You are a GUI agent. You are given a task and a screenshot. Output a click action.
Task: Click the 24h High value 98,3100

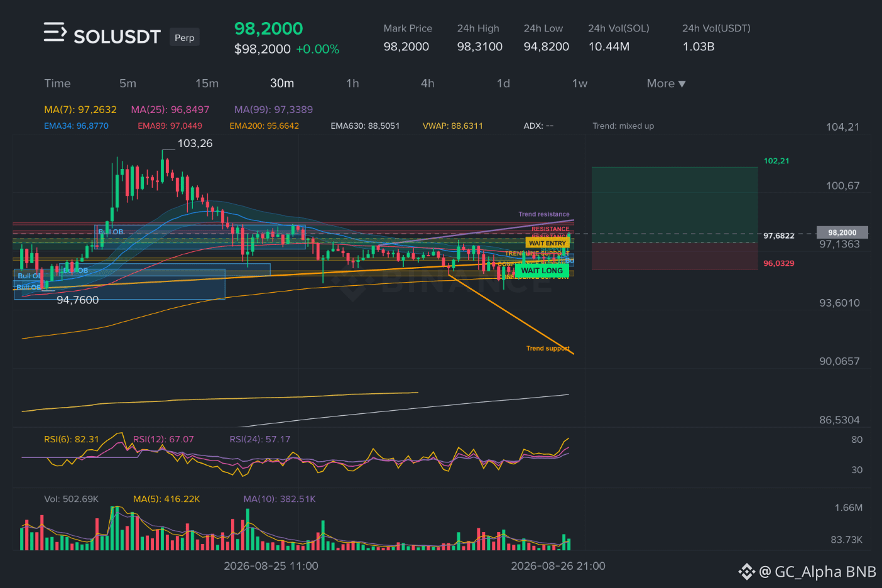point(480,46)
